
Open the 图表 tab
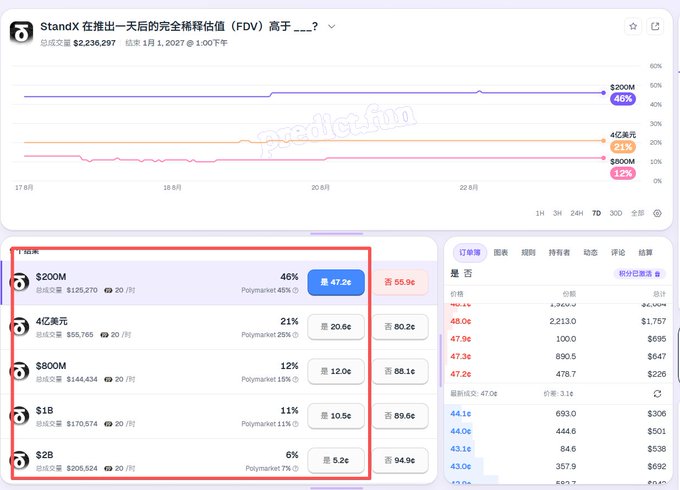click(x=500, y=252)
